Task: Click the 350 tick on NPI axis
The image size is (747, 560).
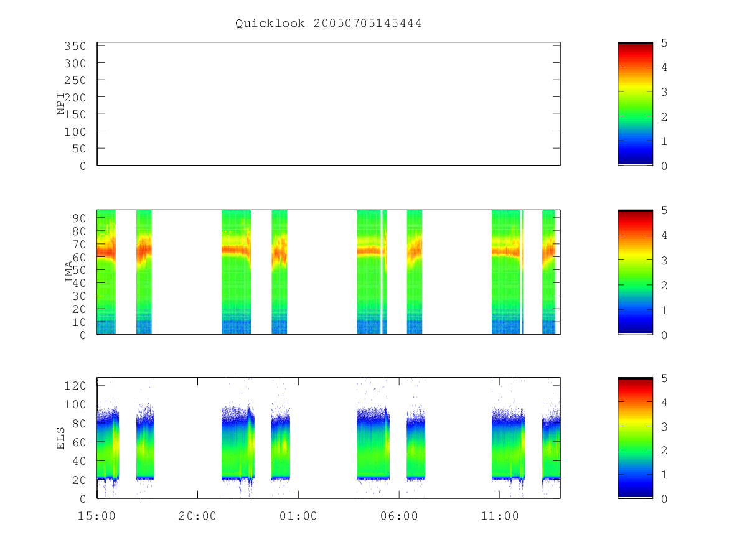Action: click(x=76, y=46)
